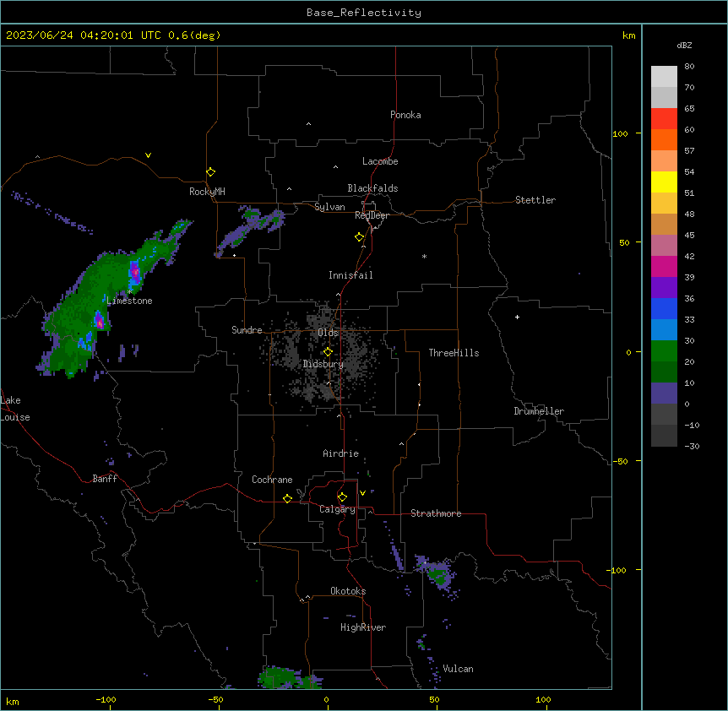The height and width of the screenshot is (711, 728).
Task: Click the Vulcan label
Action: (x=459, y=669)
